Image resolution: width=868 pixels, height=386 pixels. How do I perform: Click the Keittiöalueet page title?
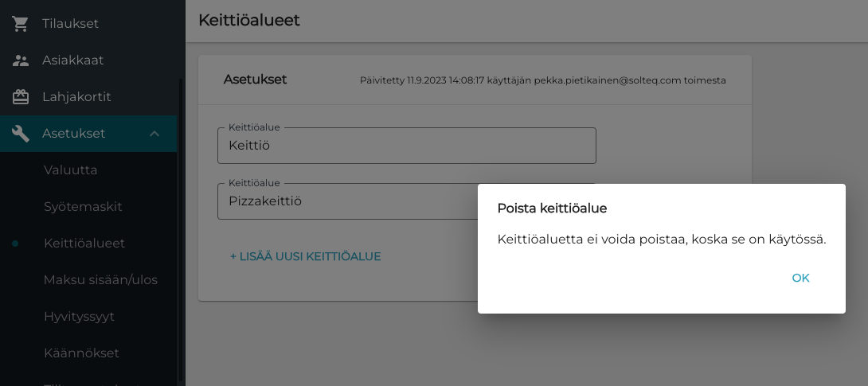[248, 21]
